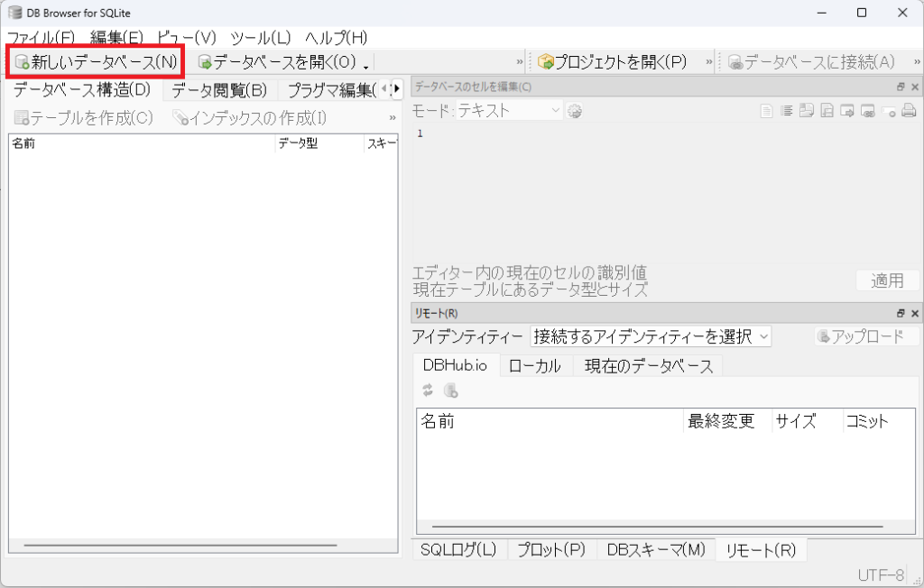Screen dimensions: 924x588
Task: Click the 適用 button
Action: tap(888, 280)
